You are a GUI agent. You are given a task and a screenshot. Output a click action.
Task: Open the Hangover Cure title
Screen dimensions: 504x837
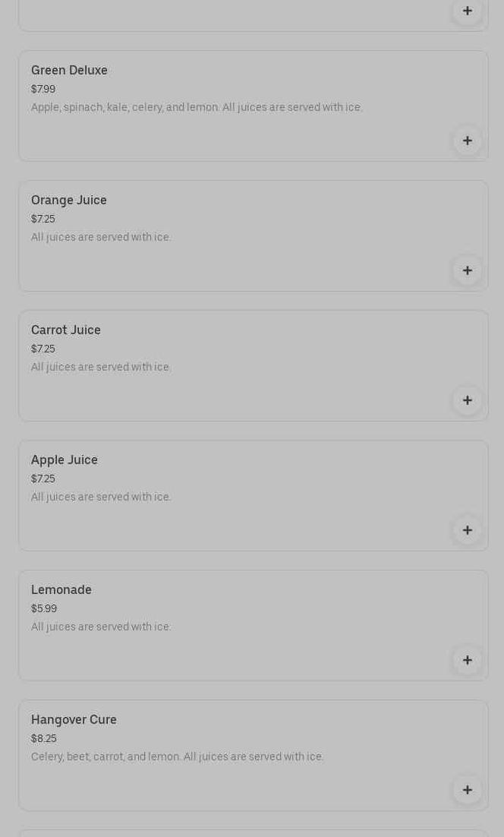coord(74,719)
